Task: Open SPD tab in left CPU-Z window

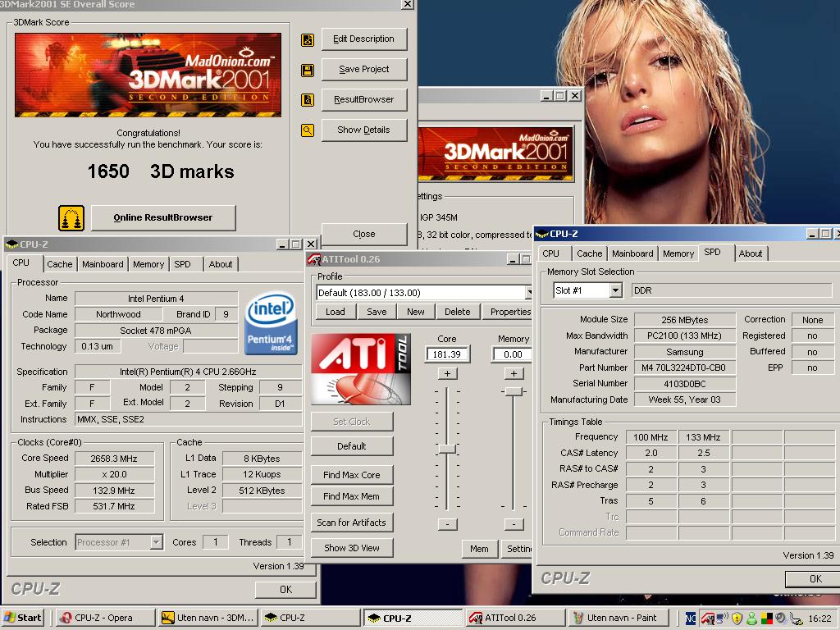Action: [x=182, y=264]
